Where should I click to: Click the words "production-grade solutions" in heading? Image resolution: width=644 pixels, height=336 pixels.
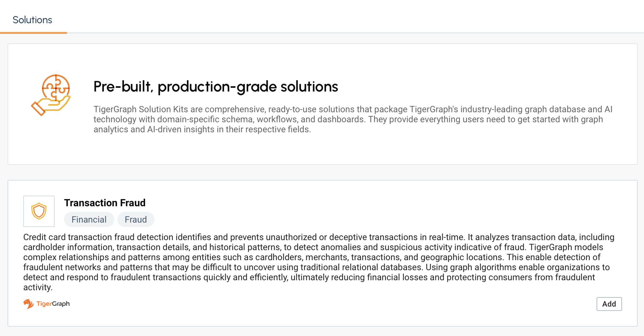click(x=248, y=87)
